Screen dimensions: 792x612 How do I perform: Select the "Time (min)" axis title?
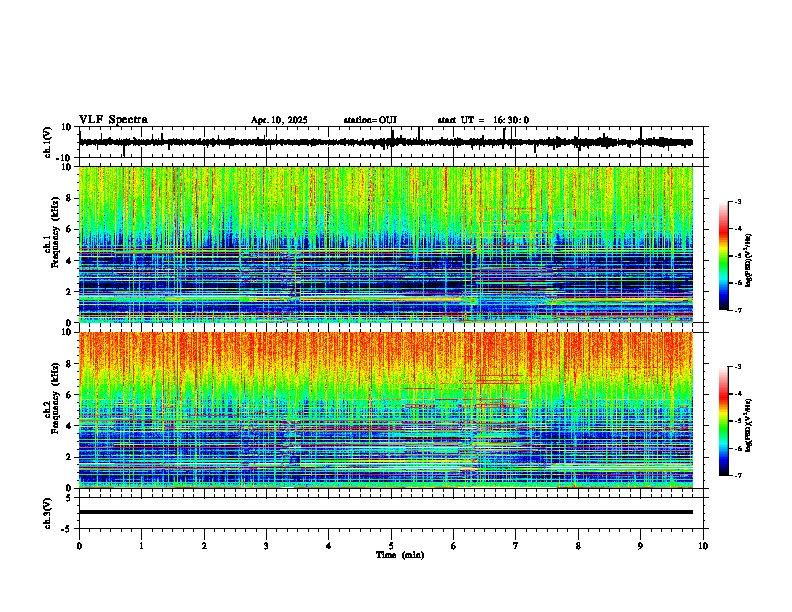click(400, 555)
